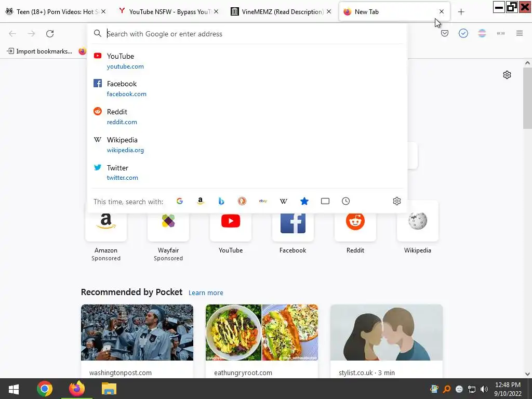532x399 pixels.
Task: Search this time with DuckDuckGo icon
Action: (x=242, y=201)
